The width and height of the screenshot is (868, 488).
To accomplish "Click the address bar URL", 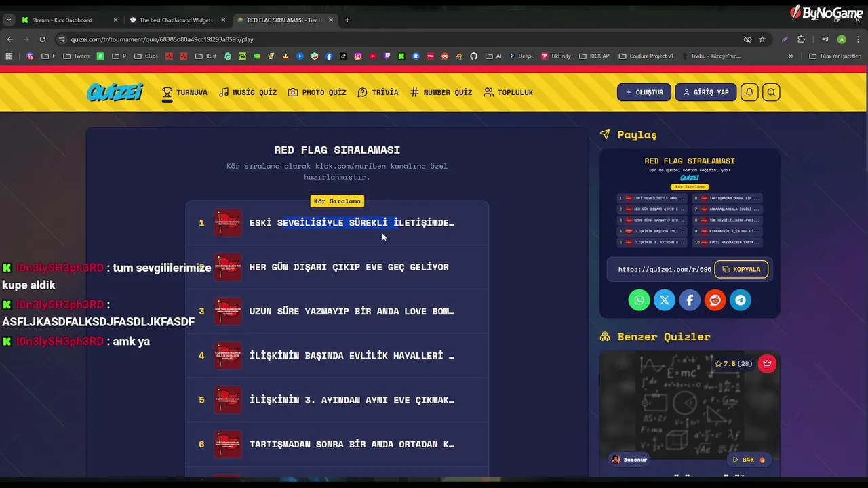I will point(162,39).
